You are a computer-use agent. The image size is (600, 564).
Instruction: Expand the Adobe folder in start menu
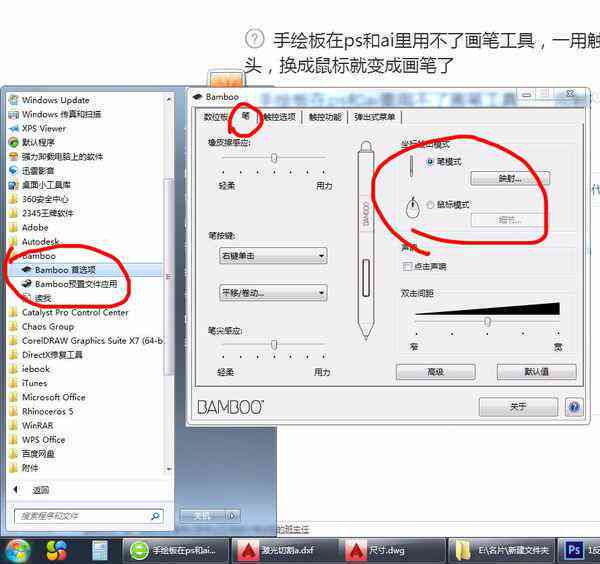28,228
